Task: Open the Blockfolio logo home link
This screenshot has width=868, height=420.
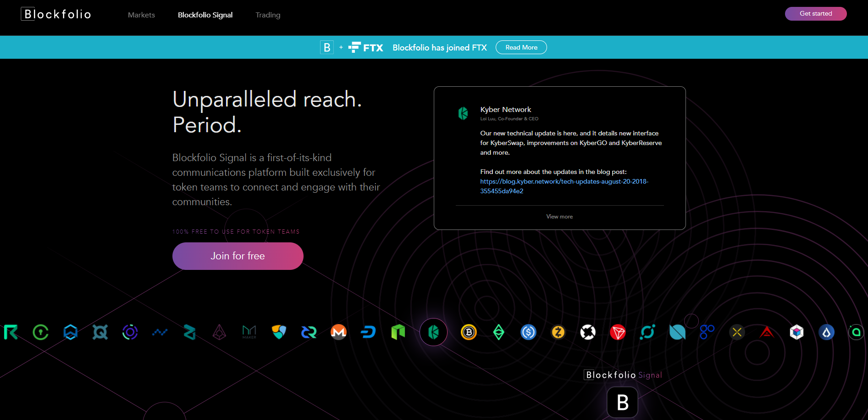Action: [56, 14]
